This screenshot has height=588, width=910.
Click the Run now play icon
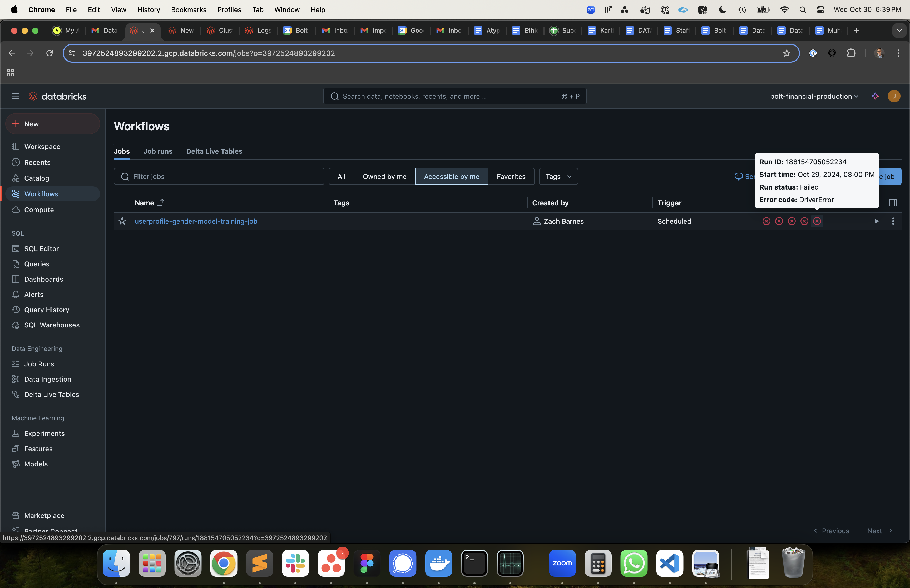876,221
